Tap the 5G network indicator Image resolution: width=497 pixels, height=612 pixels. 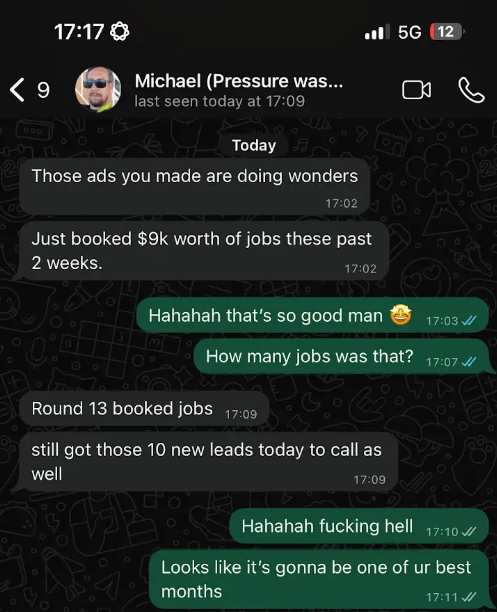pyautogui.click(x=410, y=32)
